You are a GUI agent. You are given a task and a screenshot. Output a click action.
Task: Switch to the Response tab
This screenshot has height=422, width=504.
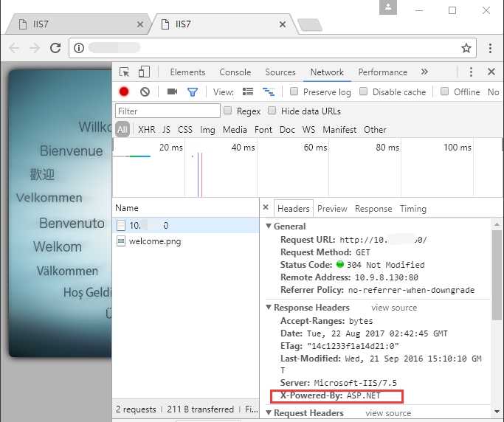(x=373, y=209)
